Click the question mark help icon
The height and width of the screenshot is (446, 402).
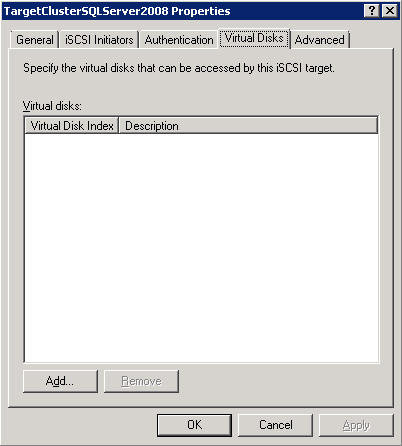pyautogui.click(x=371, y=11)
